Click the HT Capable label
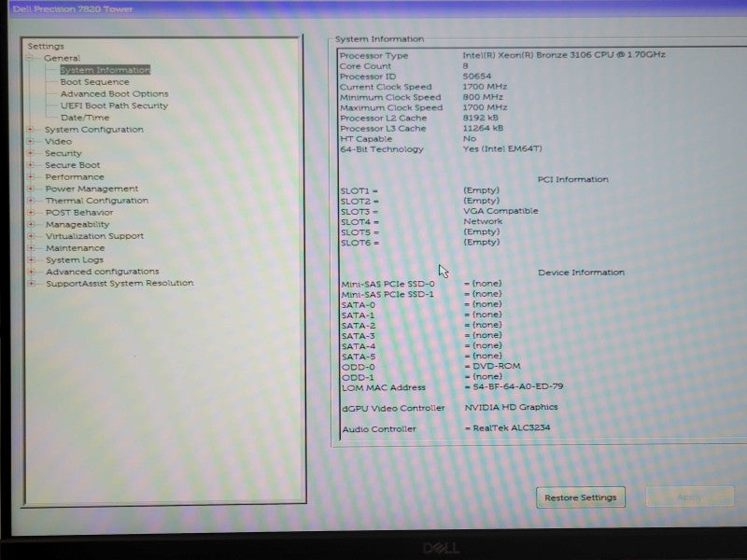 [366, 139]
